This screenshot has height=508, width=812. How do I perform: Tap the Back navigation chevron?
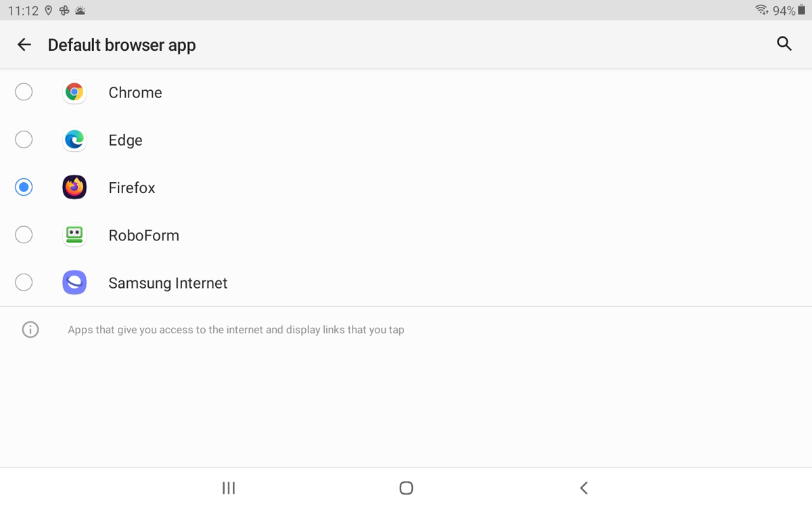[584, 488]
